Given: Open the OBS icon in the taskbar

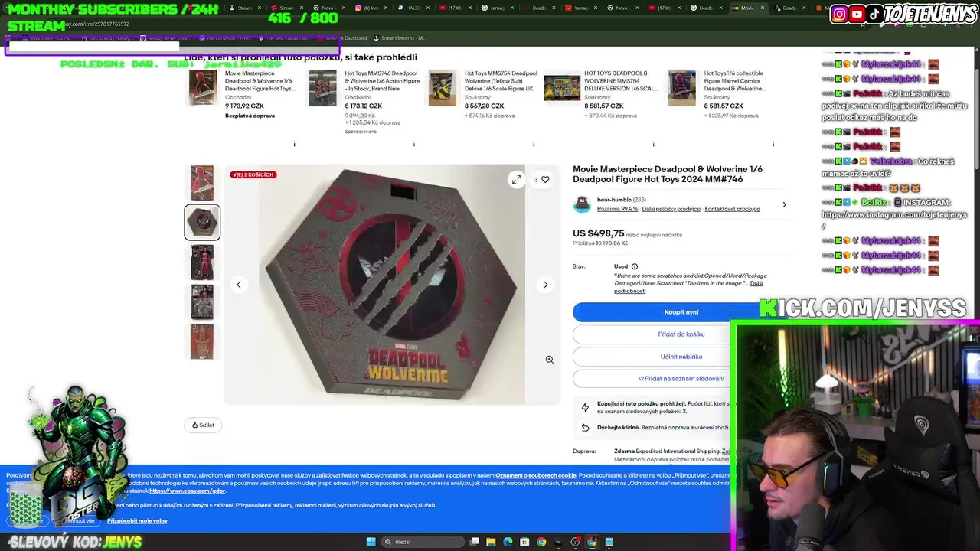Looking at the screenshot, I should (x=575, y=542).
